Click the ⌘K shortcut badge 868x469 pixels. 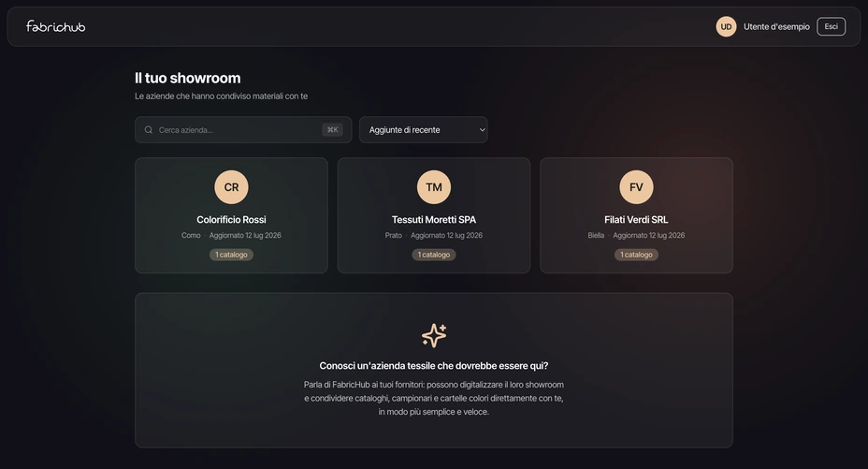point(332,129)
